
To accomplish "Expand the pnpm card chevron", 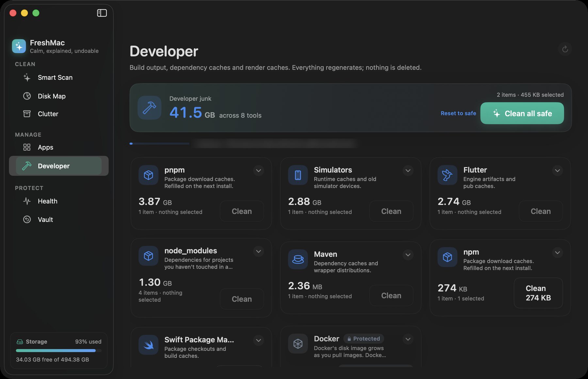I will point(258,170).
